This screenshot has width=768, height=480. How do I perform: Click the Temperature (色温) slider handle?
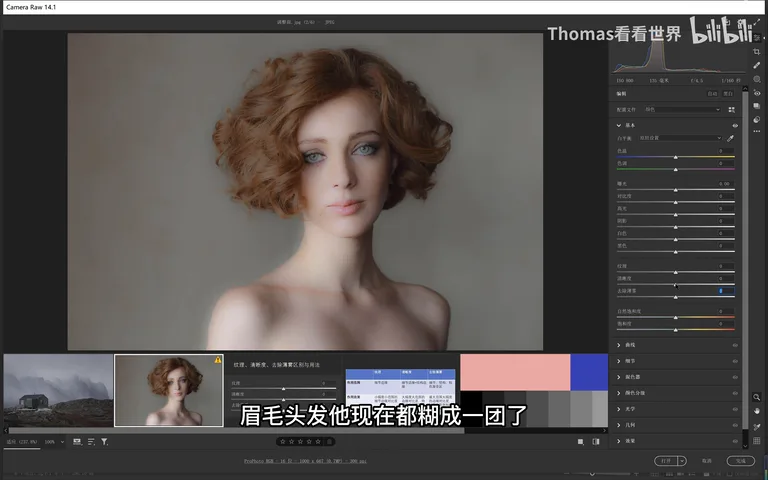(x=675, y=157)
